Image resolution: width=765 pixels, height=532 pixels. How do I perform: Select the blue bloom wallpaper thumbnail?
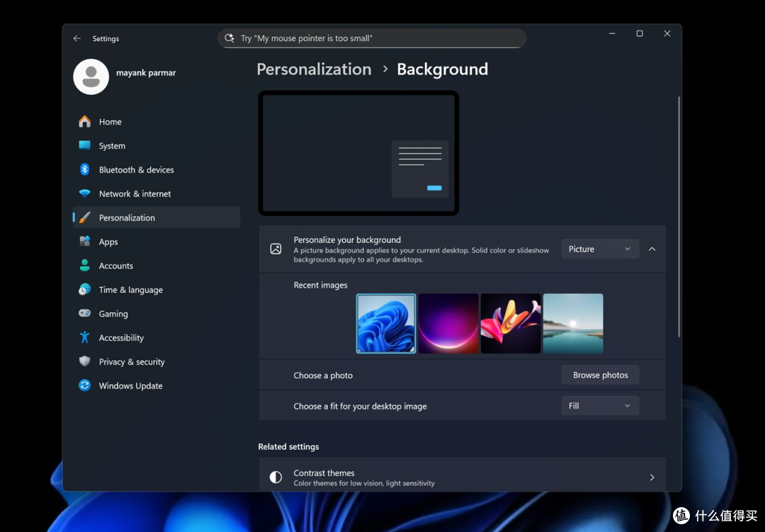[x=386, y=323]
